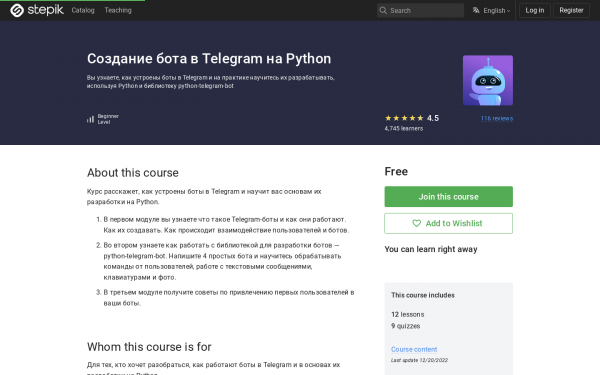Viewport: 600px width, 375px height.
Task: Click the language translate icon
Action: pos(476,10)
